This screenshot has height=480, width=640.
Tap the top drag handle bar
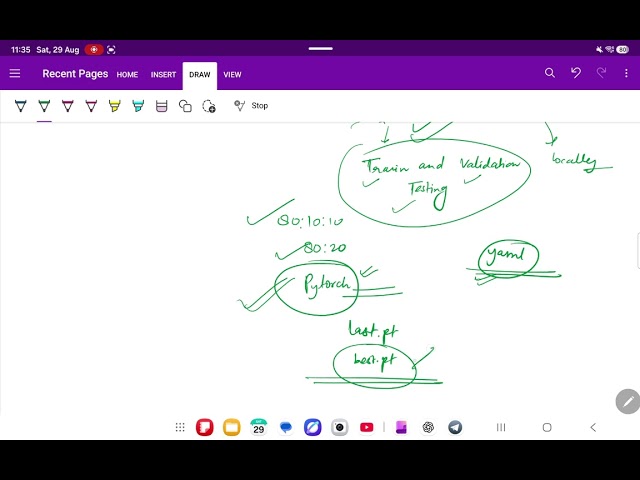(x=320, y=49)
